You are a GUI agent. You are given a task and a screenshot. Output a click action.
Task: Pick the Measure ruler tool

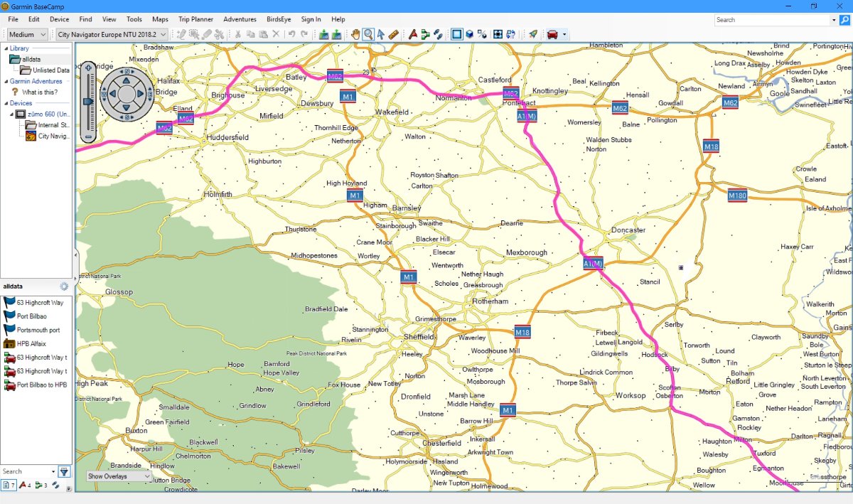coord(393,34)
